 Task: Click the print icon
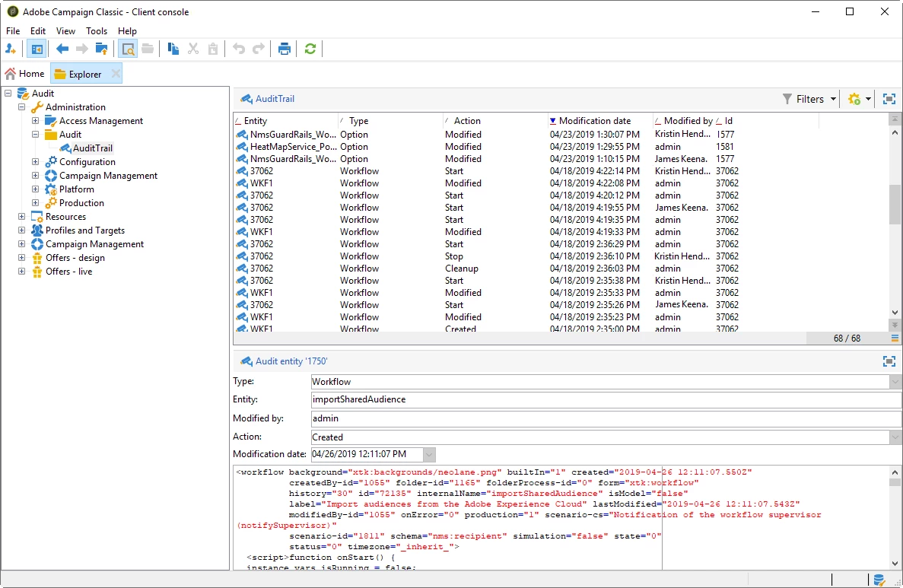click(x=284, y=49)
